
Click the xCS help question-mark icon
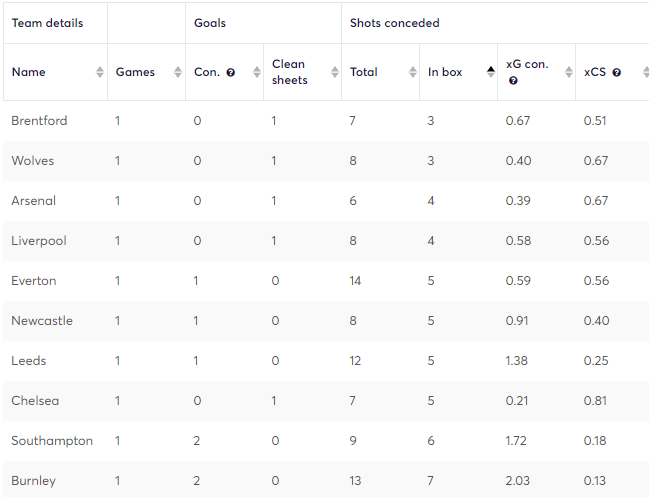(616, 73)
